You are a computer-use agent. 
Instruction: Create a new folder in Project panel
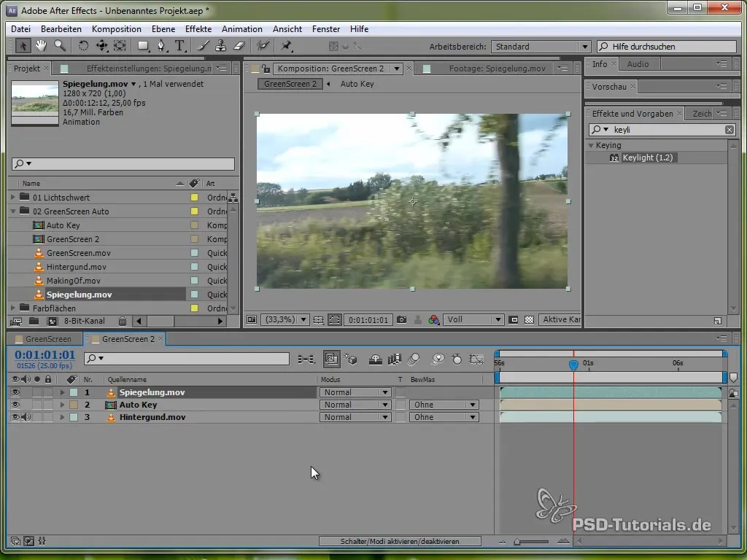pos(34,322)
